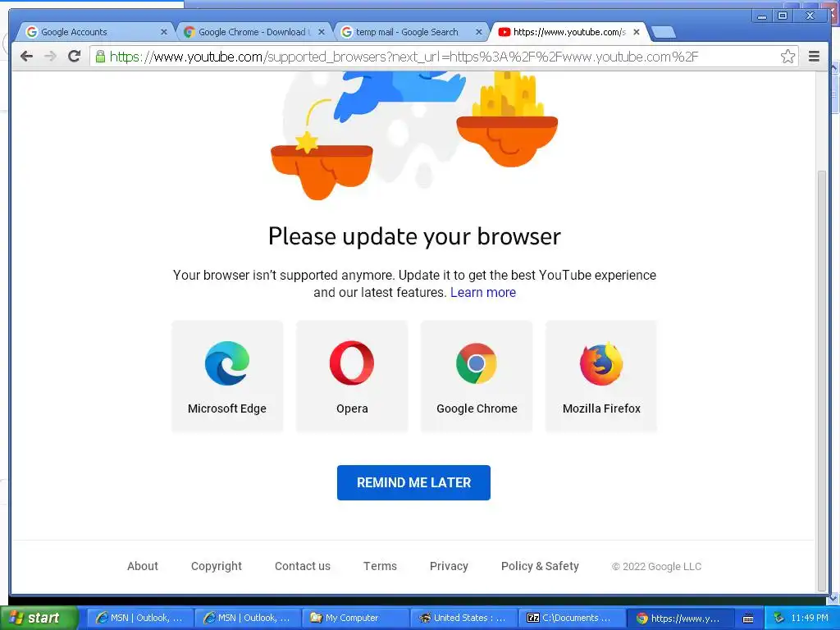The image size is (840, 630).
Task: Go back with the browser back arrow
Action: coord(26,57)
